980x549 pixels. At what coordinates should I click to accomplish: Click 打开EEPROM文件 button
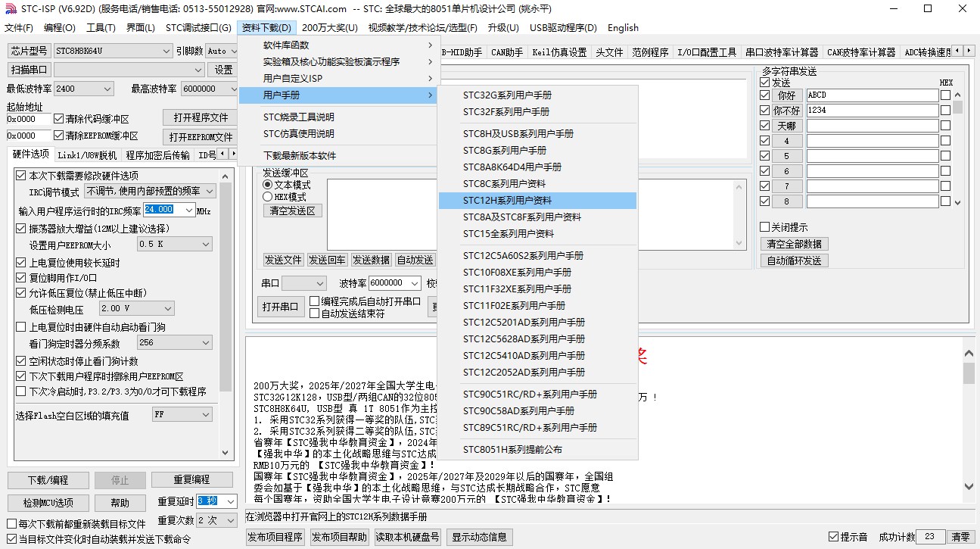(x=201, y=137)
